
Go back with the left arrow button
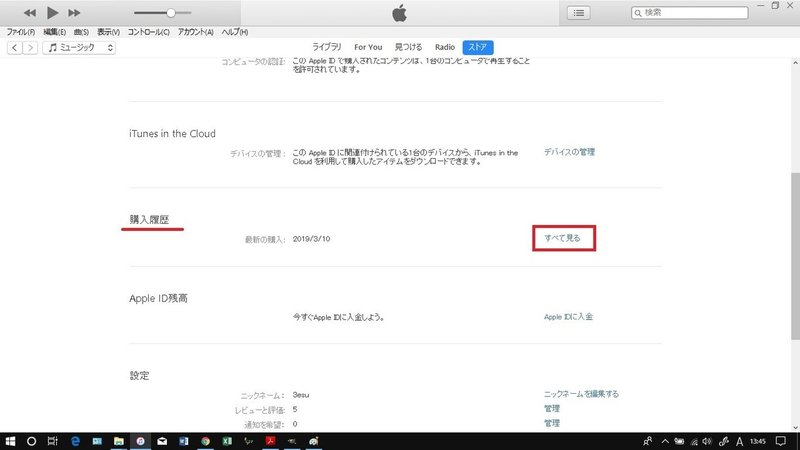click(14, 47)
